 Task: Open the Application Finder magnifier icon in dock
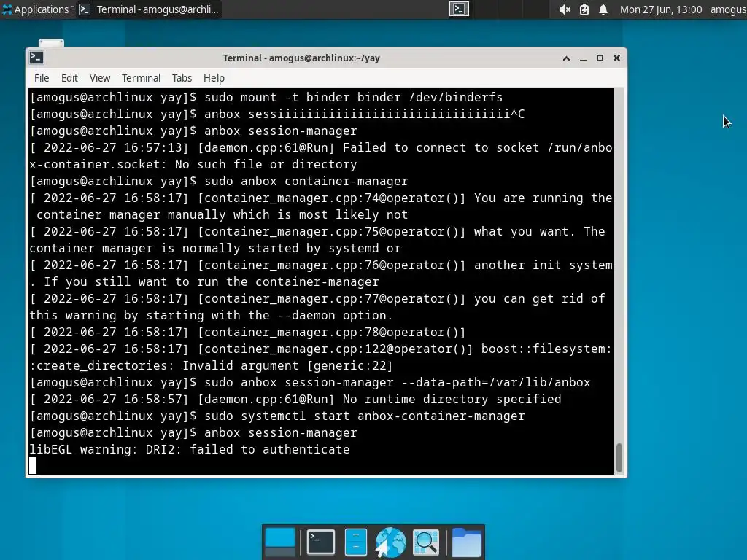pyautogui.click(x=425, y=542)
